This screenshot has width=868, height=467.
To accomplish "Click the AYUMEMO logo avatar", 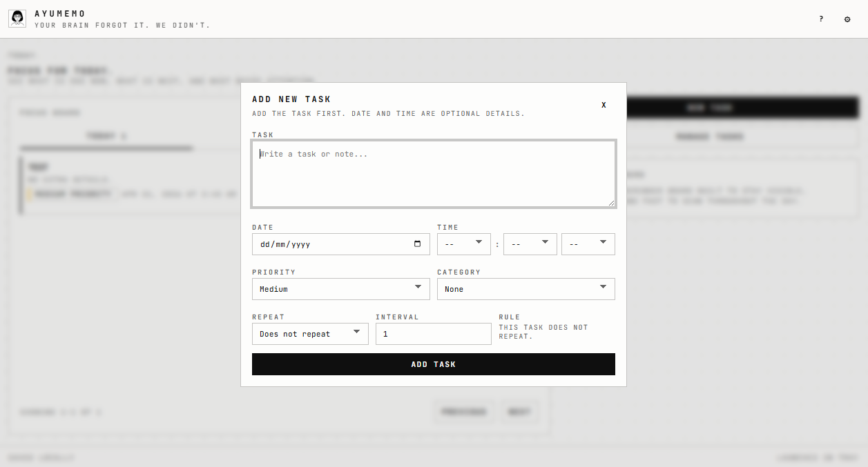I will 17,18.
